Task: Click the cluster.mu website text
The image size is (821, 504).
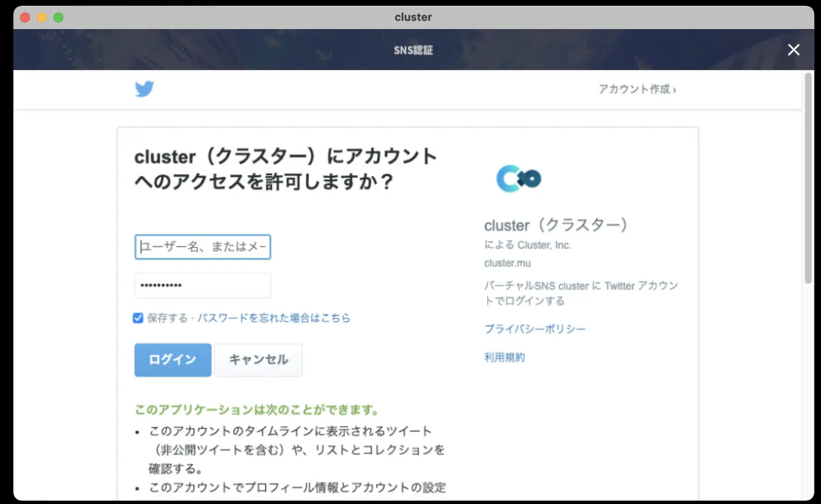Action: [507, 263]
